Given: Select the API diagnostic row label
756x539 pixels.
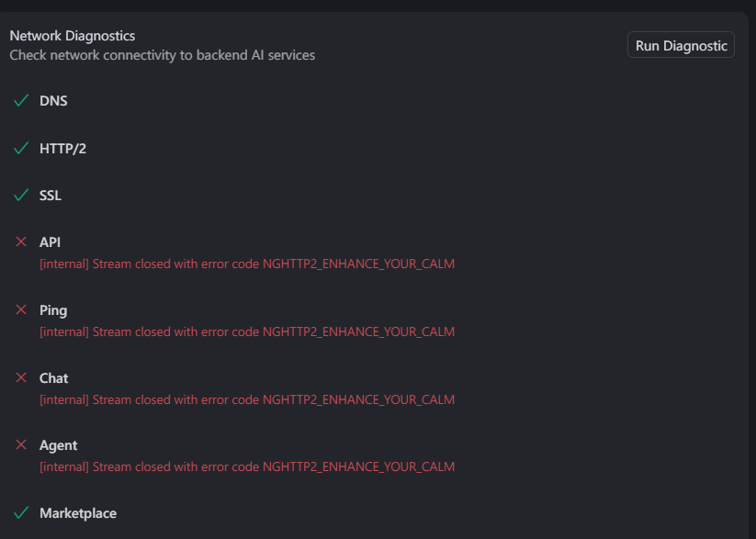Looking at the screenshot, I should pos(50,242).
